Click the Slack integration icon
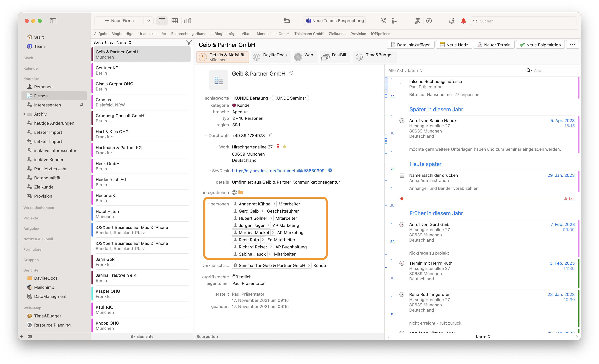 pyautogui.click(x=234, y=192)
